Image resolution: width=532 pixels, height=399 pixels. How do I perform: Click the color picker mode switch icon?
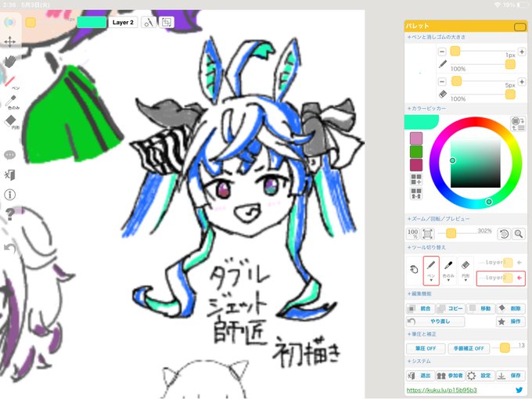tap(518, 123)
